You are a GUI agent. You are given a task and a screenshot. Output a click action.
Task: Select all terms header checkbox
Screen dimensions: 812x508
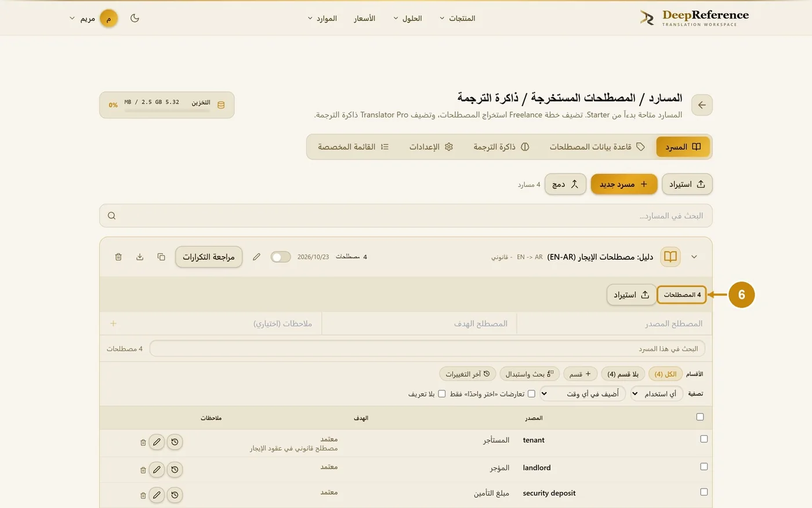point(700,417)
